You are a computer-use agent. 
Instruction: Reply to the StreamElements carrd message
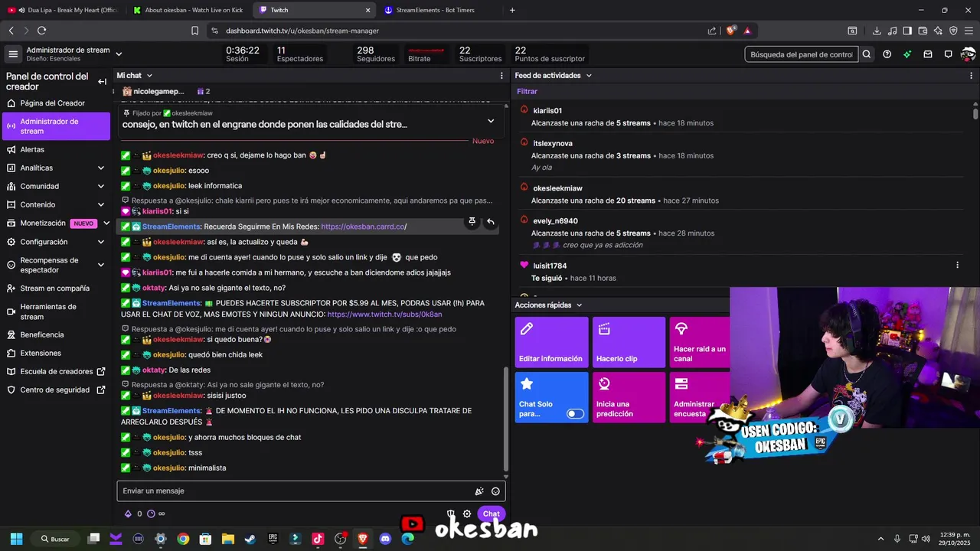tap(491, 221)
